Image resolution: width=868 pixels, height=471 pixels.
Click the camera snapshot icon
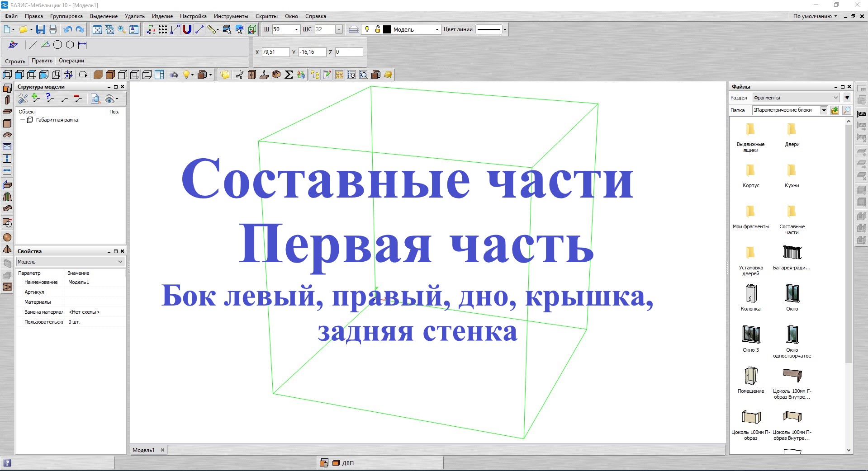tap(175, 75)
